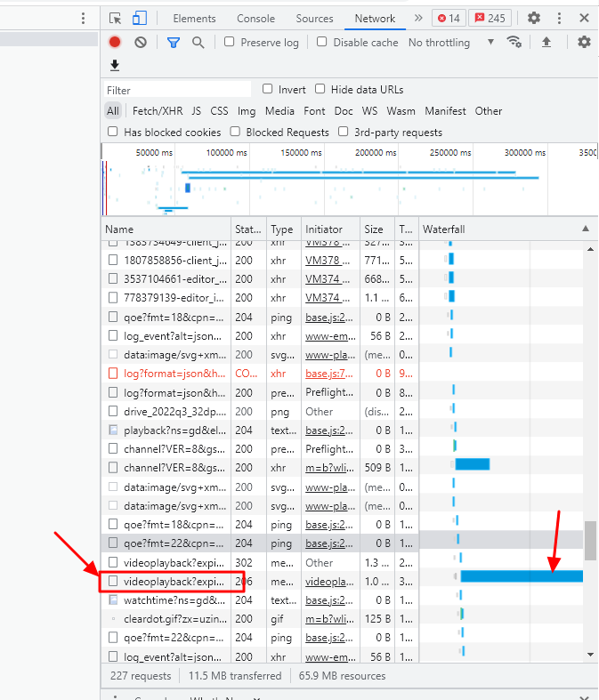Check Blocked Requests checkbox
The image size is (599, 700).
click(235, 132)
